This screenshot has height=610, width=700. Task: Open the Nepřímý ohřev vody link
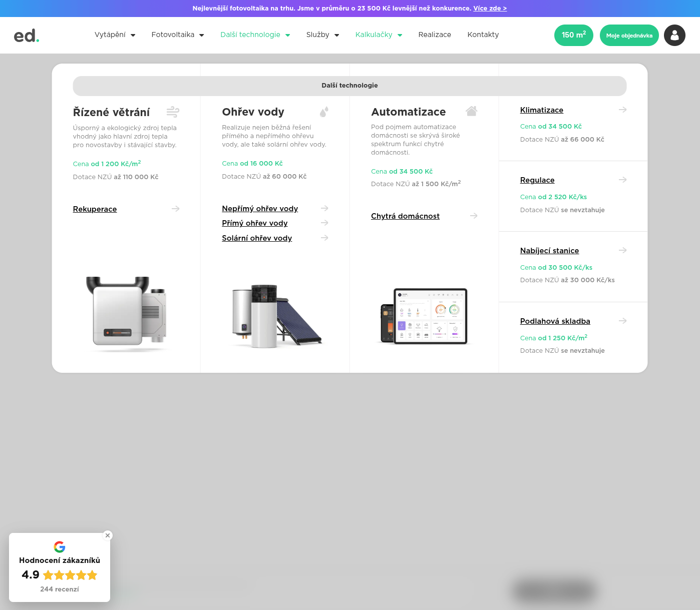(260, 209)
